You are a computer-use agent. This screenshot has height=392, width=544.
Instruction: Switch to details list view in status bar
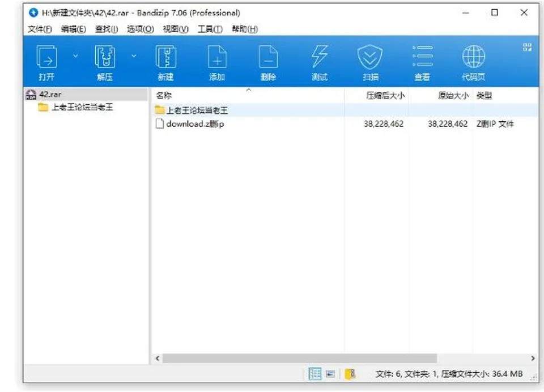click(x=315, y=374)
